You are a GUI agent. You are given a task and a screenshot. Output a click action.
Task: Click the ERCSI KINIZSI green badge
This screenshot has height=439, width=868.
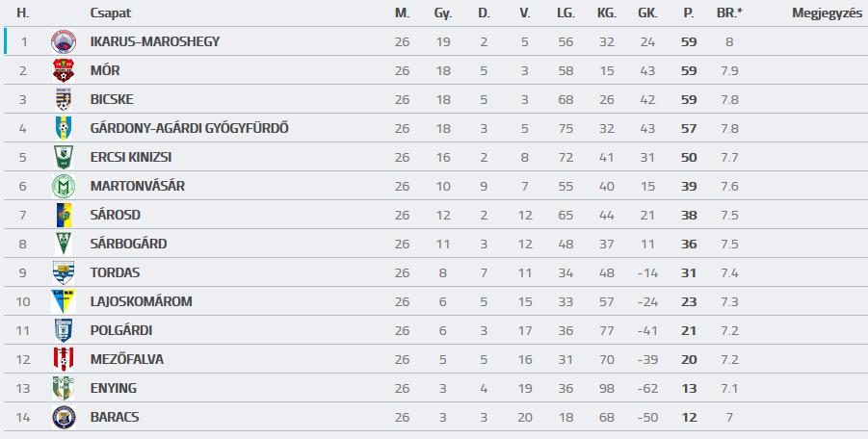click(64, 157)
